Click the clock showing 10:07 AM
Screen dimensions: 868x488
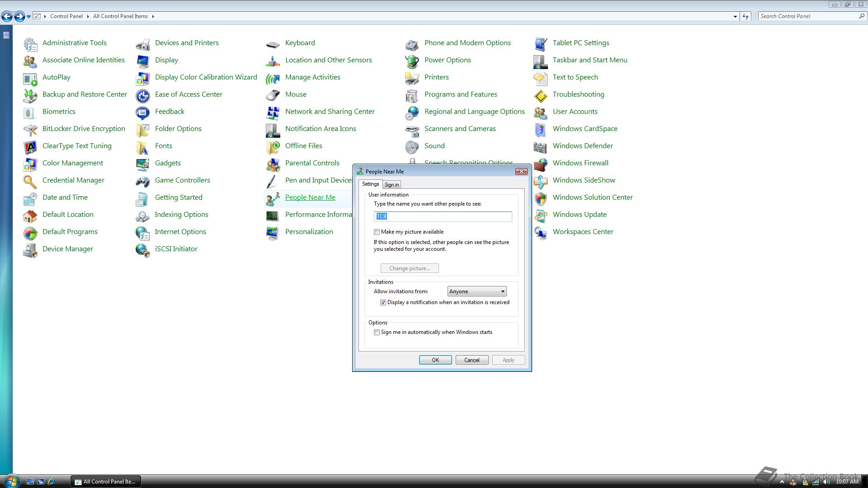847,482
